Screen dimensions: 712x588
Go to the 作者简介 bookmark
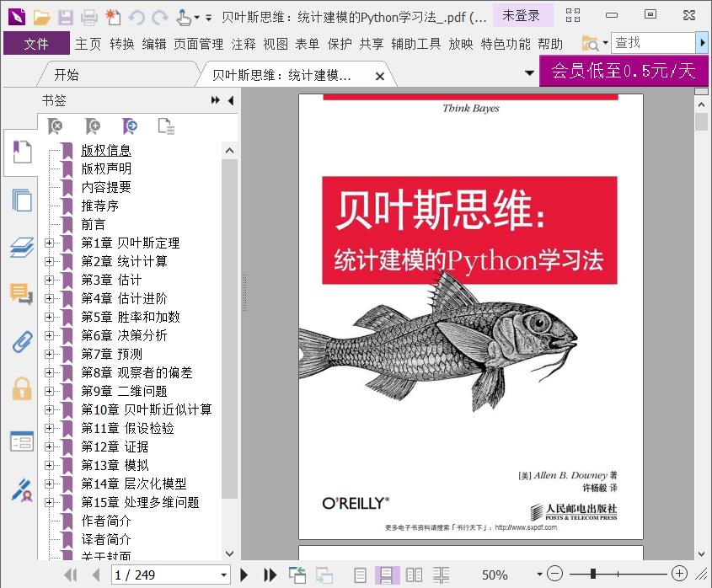tap(106, 521)
